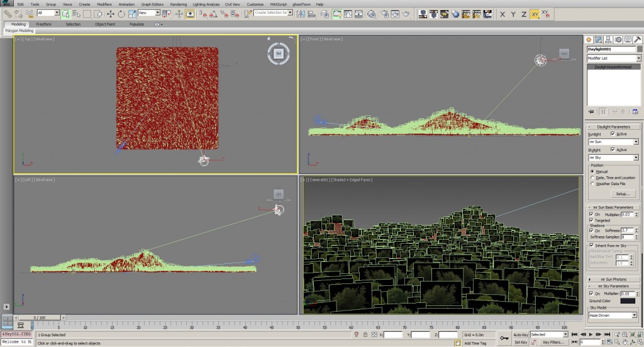Open Create Selection Set dropdown

273,13
